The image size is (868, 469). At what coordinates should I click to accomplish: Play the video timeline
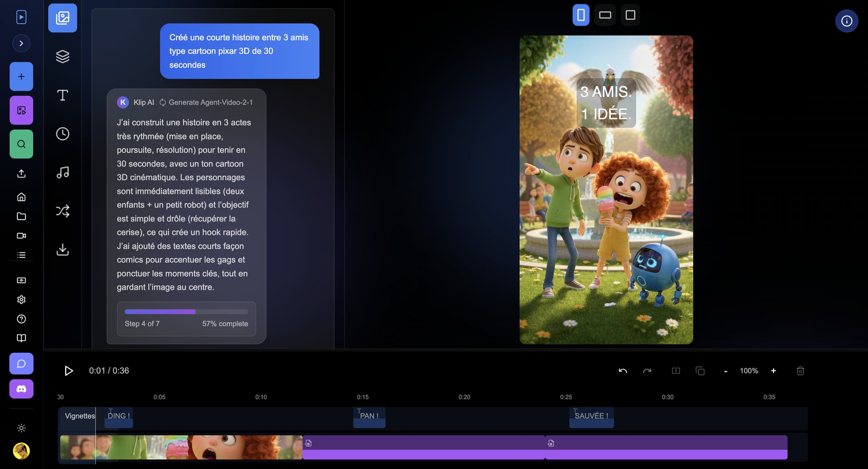[x=68, y=371]
